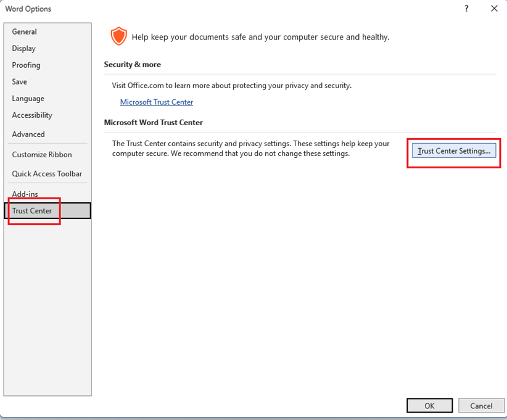This screenshot has width=507, height=420.
Task: Open the Microsoft Trust Center link
Action: [156, 102]
